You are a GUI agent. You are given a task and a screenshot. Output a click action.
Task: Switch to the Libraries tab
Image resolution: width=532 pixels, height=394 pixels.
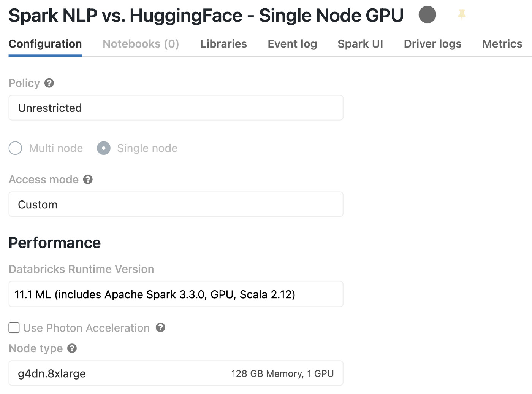point(223,44)
